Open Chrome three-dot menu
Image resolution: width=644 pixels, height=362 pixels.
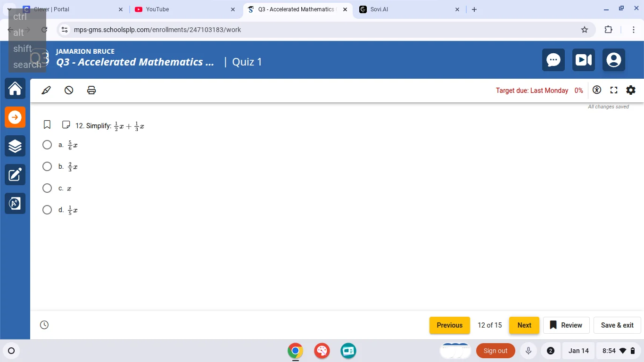point(634,30)
